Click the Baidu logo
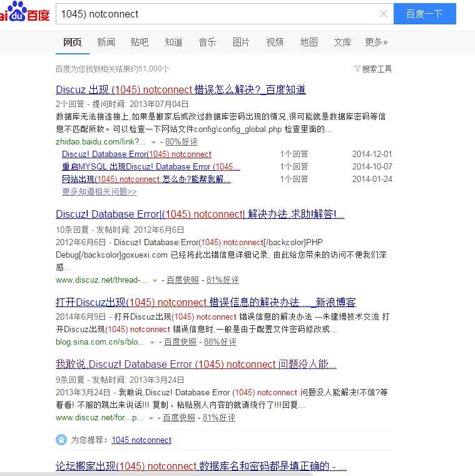This screenshot has height=476, width=475. click(25, 13)
